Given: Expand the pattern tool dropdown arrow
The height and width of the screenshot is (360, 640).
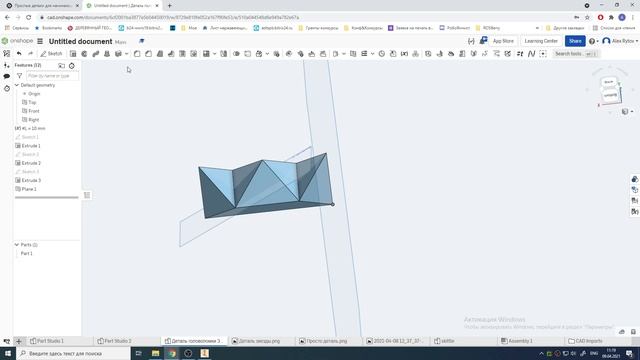Looking at the screenshot, I should (214, 54).
